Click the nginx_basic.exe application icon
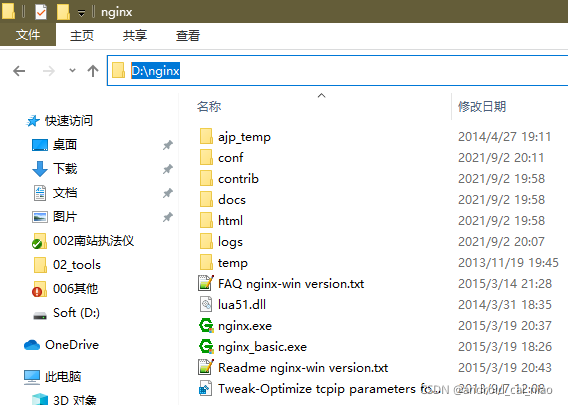Screen dimensions: 568x405 tap(206, 346)
